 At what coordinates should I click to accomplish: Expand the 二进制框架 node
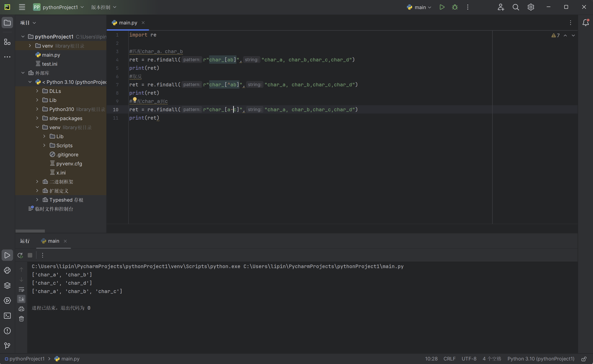click(37, 181)
